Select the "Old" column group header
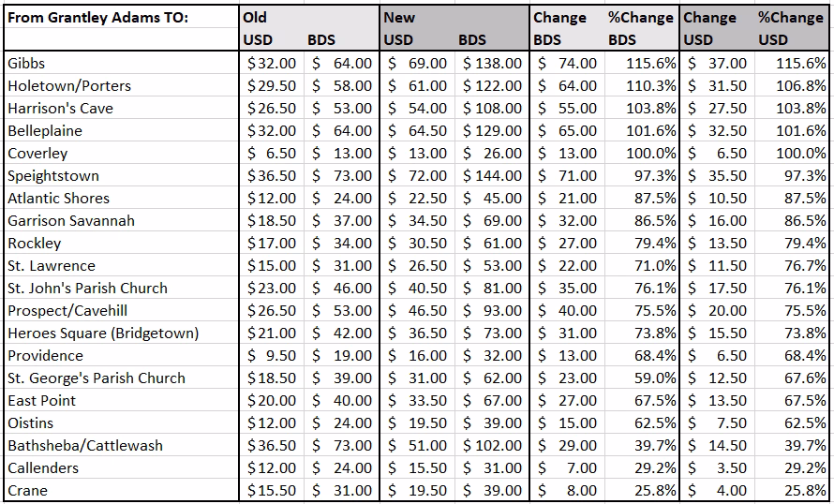834x504 pixels. tap(254, 18)
